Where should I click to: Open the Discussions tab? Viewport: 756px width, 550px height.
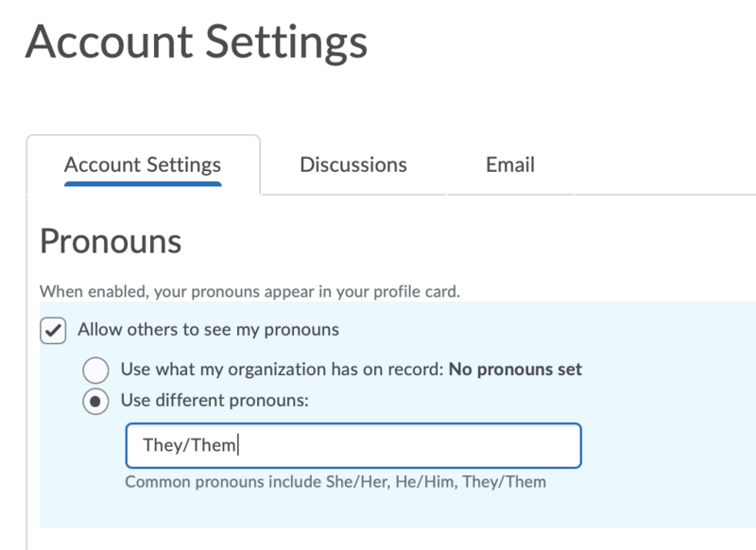pyautogui.click(x=352, y=164)
